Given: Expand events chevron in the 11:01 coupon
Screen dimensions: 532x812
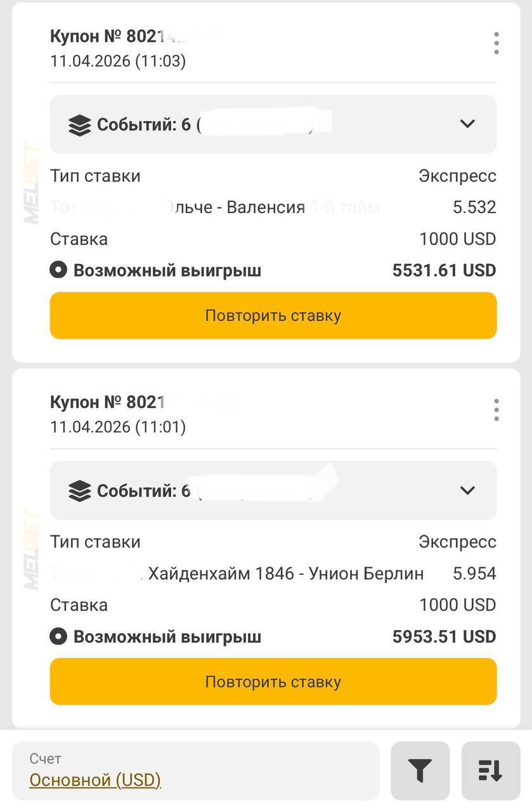Looking at the screenshot, I should [x=467, y=490].
